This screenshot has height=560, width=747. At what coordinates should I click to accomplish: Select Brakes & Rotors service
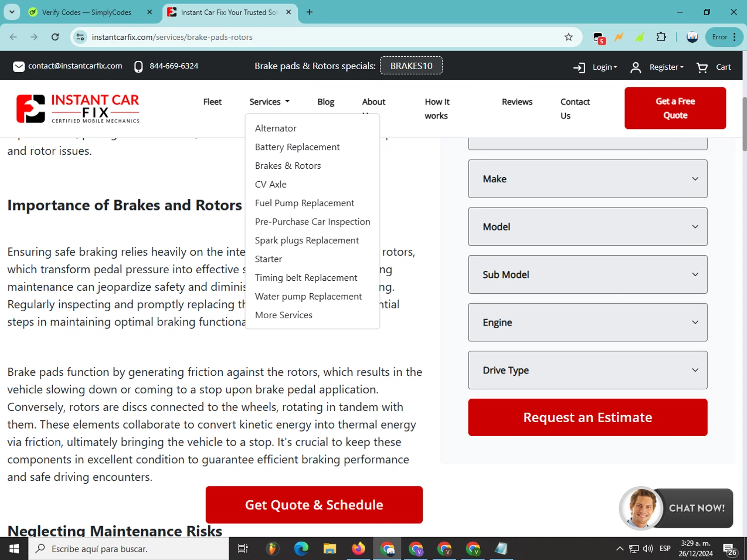pyautogui.click(x=288, y=166)
